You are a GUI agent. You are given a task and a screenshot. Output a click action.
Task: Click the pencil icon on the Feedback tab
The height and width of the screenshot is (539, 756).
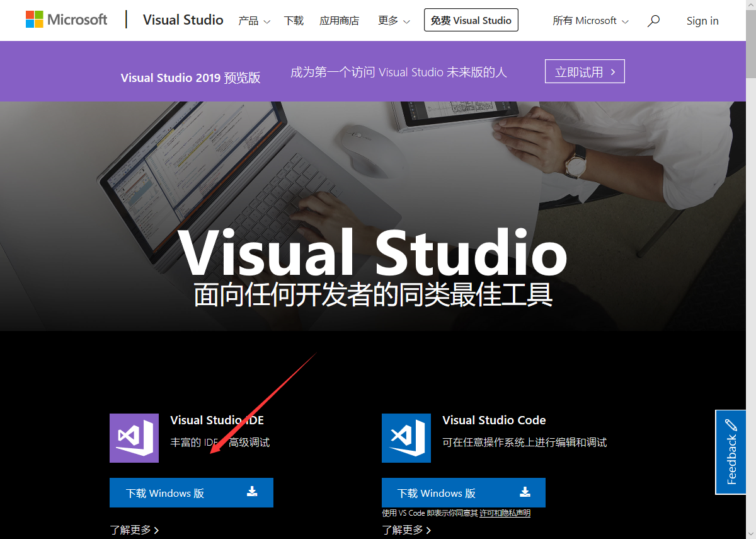point(731,424)
